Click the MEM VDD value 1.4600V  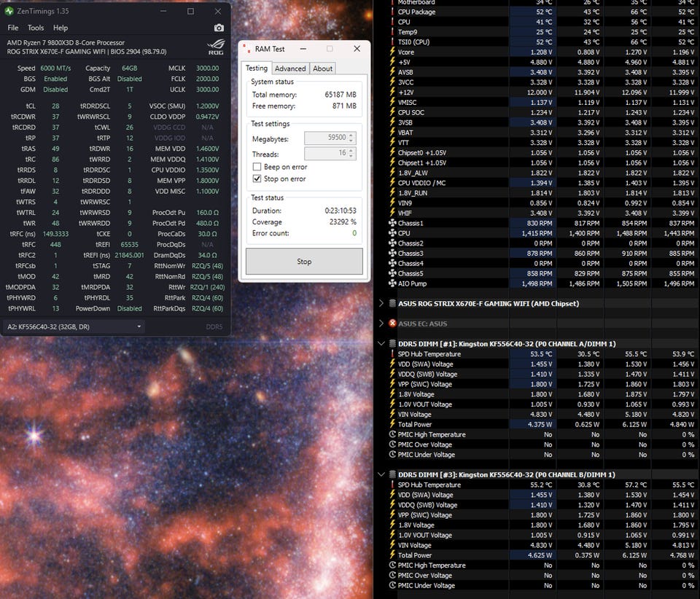click(208, 149)
